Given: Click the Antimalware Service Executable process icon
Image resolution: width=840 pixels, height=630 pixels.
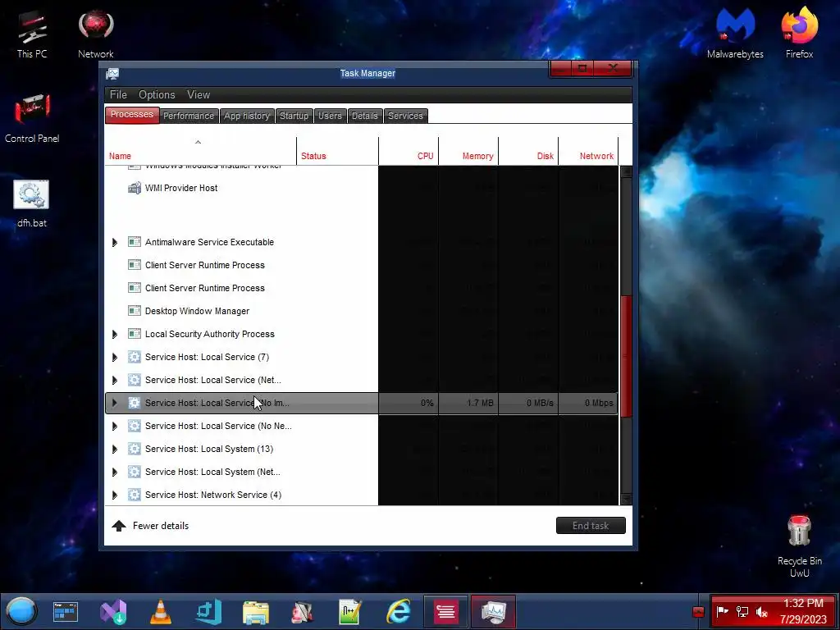Looking at the screenshot, I should 135,242.
